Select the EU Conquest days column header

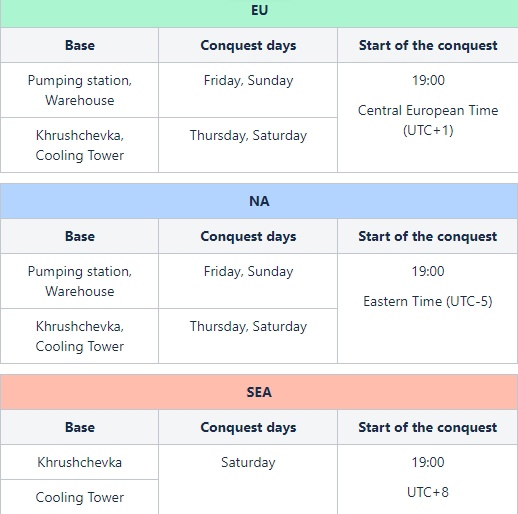pyautogui.click(x=248, y=45)
